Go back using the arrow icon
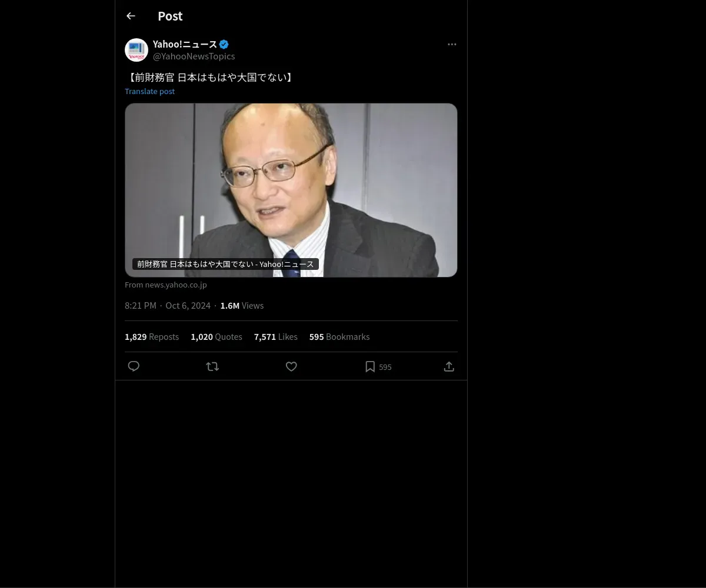The width and height of the screenshot is (706, 588). coord(131,16)
